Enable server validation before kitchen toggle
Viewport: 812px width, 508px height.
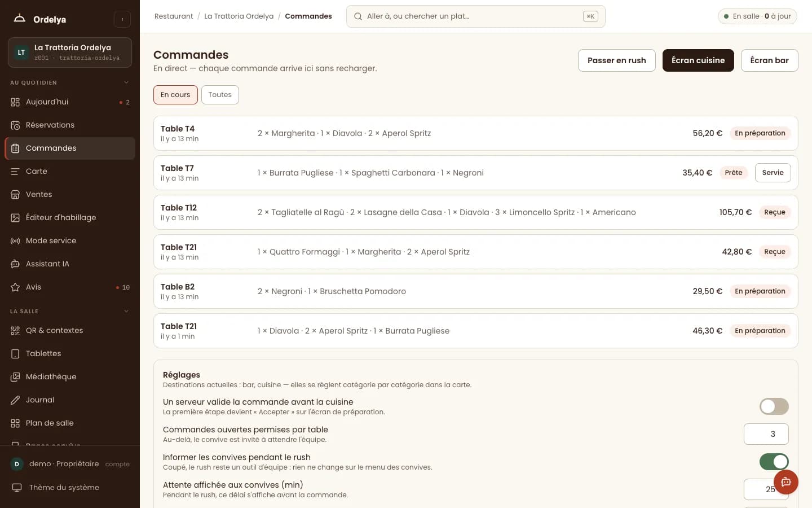click(x=774, y=406)
